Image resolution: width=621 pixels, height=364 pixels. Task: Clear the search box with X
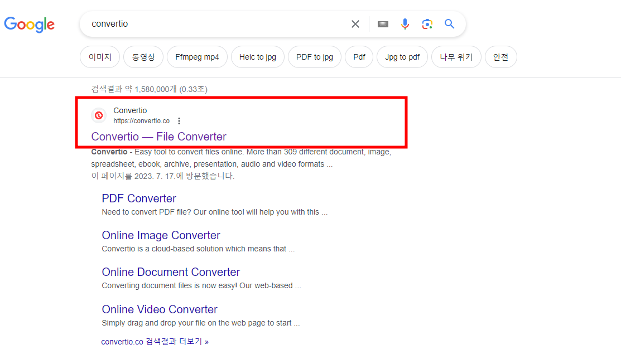[x=355, y=24]
